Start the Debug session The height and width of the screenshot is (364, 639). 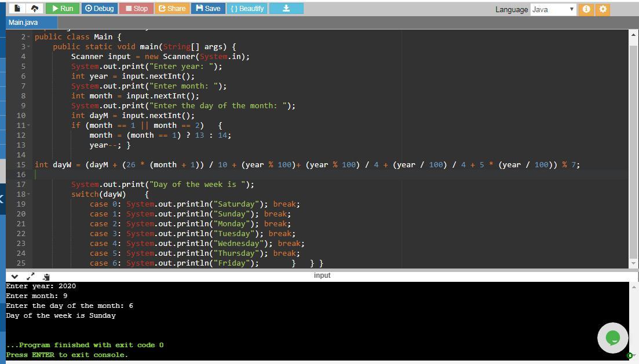click(x=98, y=9)
